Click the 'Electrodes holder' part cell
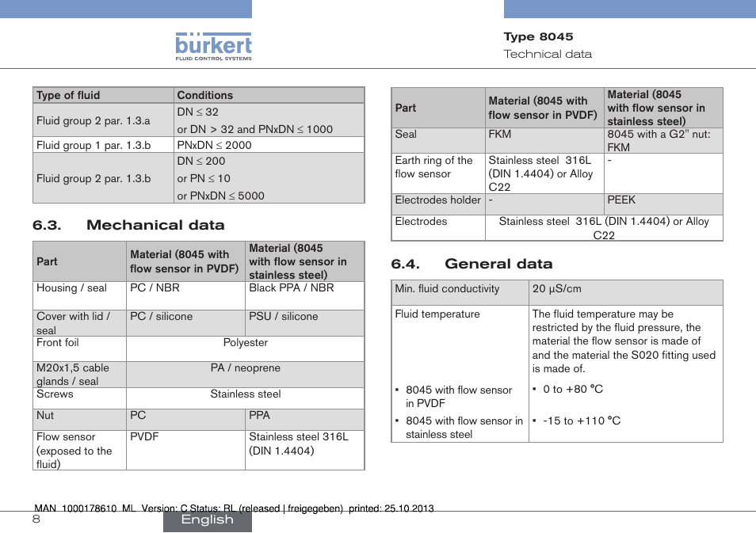 pos(437,204)
